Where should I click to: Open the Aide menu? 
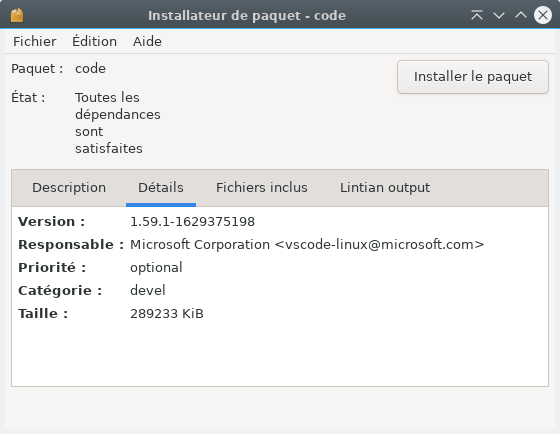pyautogui.click(x=147, y=41)
